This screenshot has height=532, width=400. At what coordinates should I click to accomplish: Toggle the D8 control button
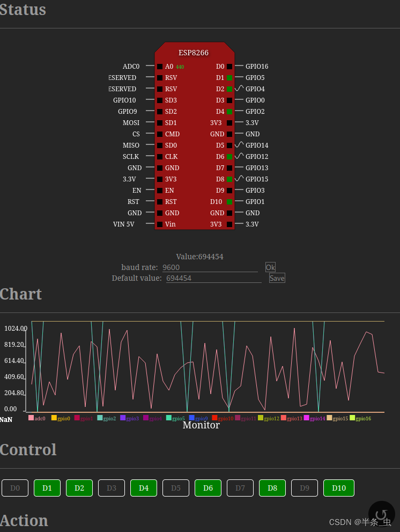272,488
